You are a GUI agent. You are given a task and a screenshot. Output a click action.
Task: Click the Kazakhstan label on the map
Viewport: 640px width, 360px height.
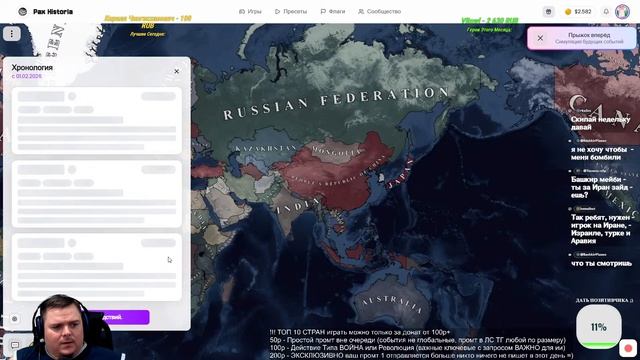tap(266, 149)
